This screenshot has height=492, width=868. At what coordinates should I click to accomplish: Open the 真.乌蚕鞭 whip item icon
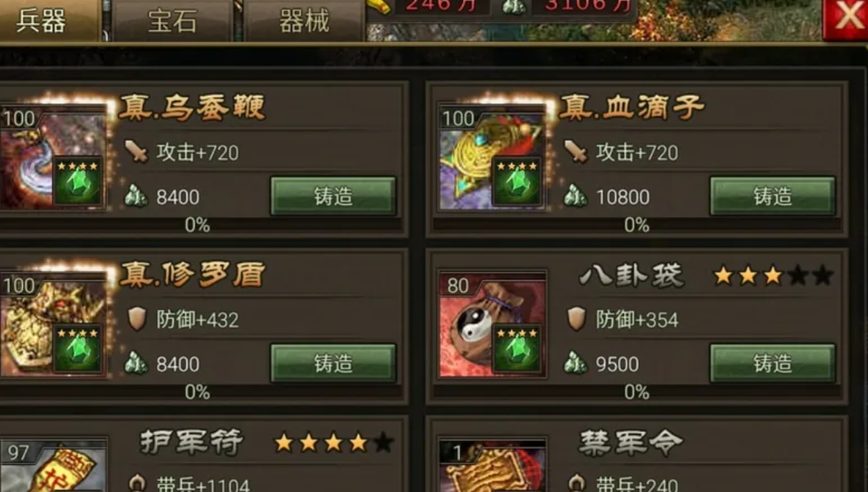[x=52, y=158]
